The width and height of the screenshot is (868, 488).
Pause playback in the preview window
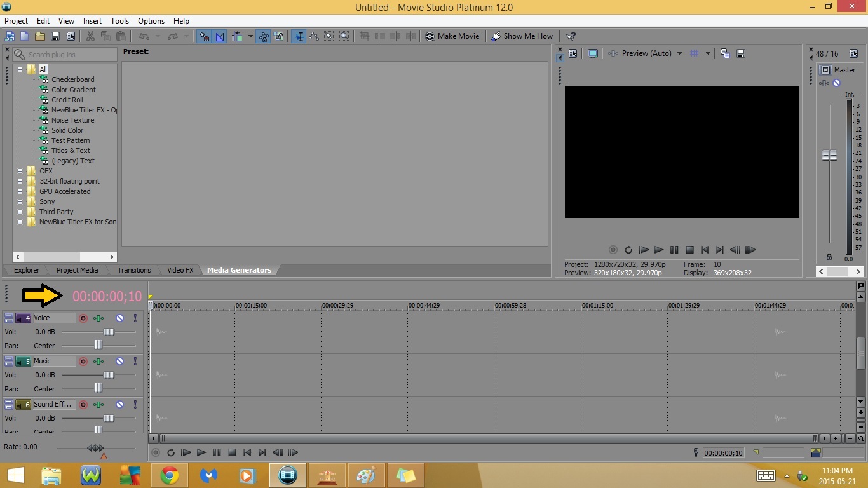[x=674, y=250]
